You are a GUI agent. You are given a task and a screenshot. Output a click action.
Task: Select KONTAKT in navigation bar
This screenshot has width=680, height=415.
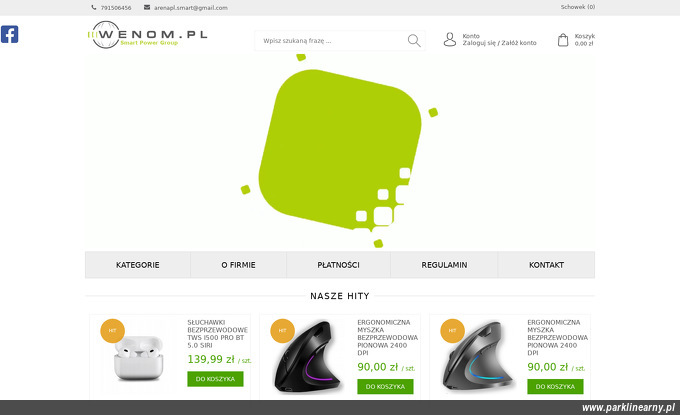pyautogui.click(x=546, y=265)
